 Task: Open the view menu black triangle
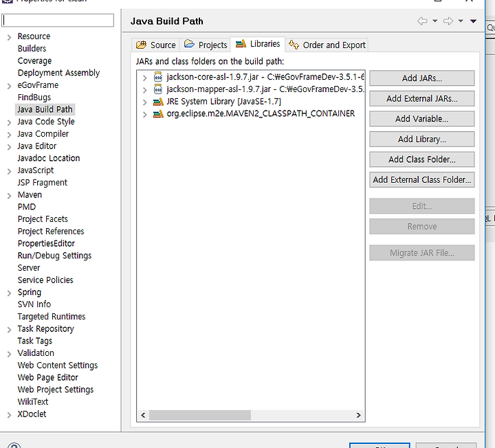click(x=473, y=21)
